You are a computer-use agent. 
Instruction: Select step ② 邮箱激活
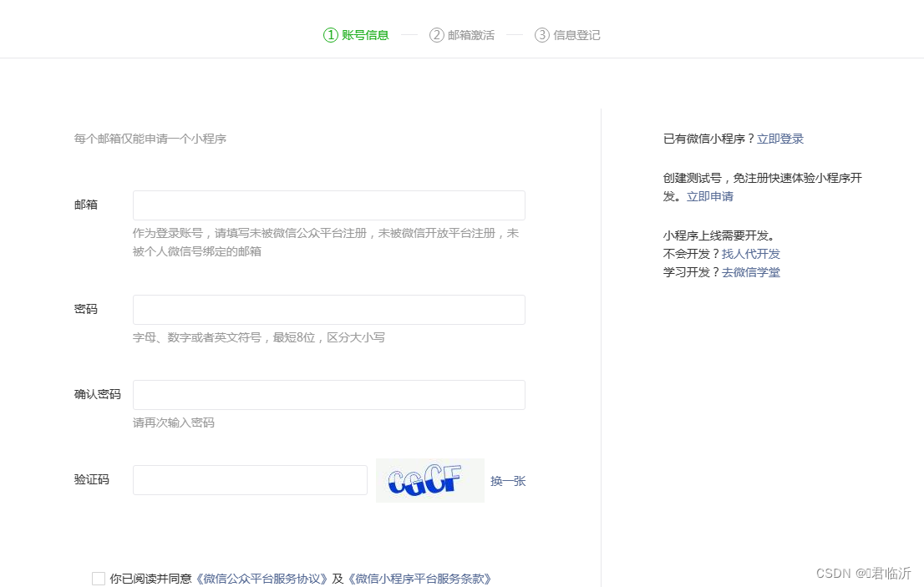462,35
